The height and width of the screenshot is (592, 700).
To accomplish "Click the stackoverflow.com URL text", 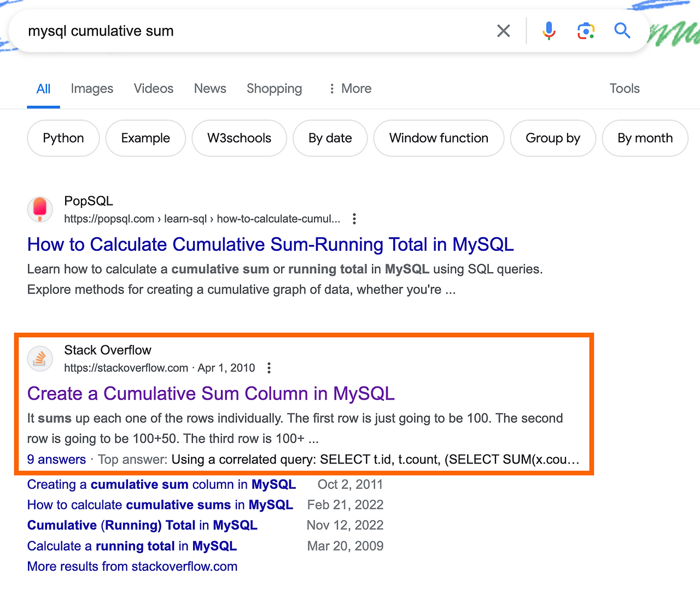I will pos(126,368).
